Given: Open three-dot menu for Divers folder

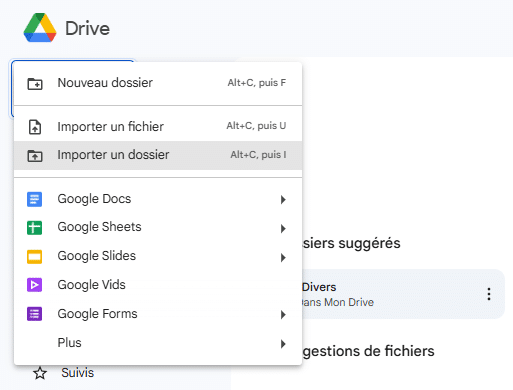Looking at the screenshot, I should 489,294.
